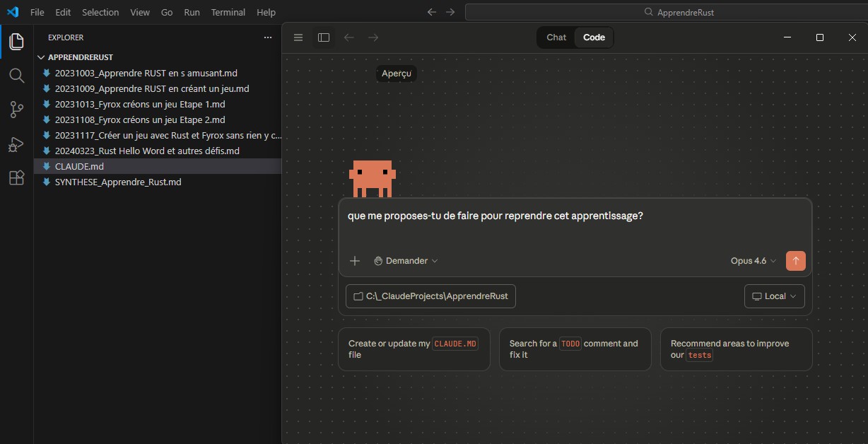This screenshot has height=444, width=868.
Task: Open the Local environment dropdown
Action: 774,296
